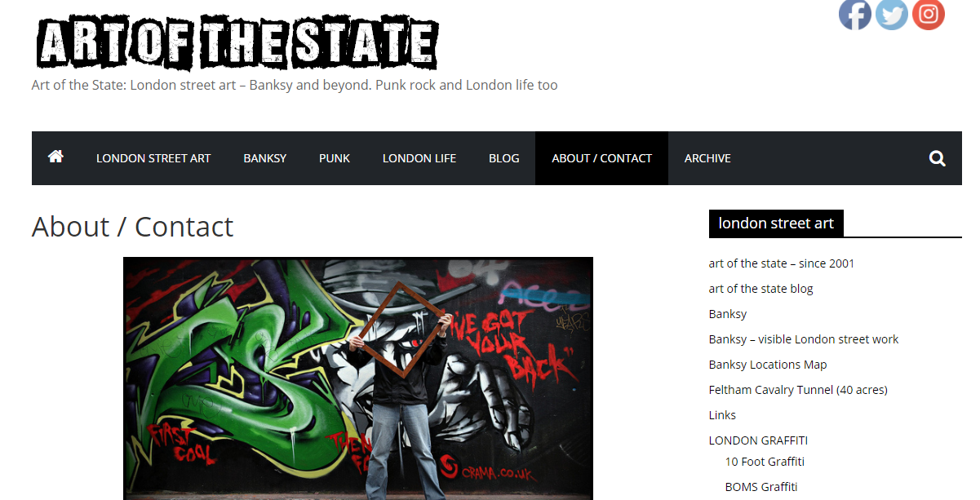Go to the home icon in navbar
Viewport: 980px width, 500px height.
[55, 157]
